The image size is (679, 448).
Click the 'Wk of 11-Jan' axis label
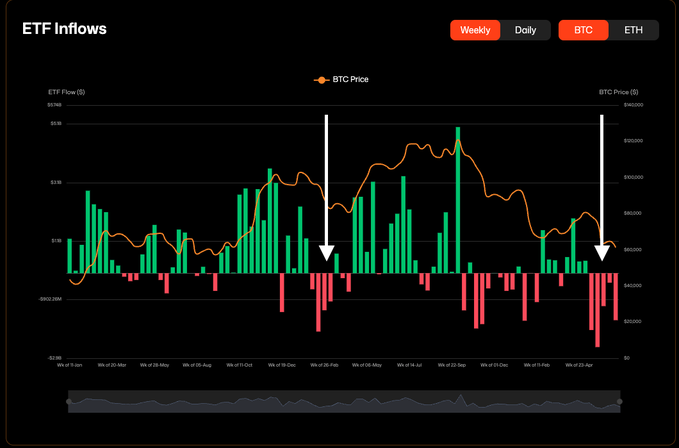coord(69,365)
